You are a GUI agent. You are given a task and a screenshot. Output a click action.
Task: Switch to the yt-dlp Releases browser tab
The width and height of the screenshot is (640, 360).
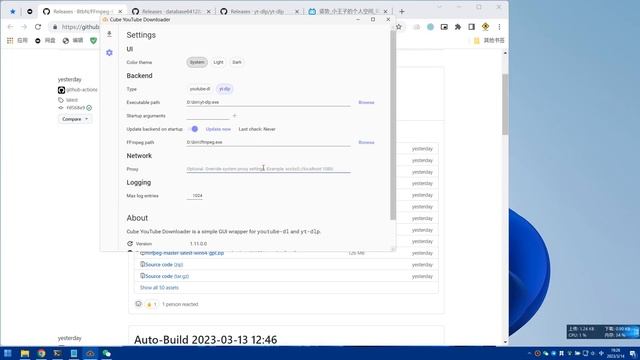pos(260,11)
